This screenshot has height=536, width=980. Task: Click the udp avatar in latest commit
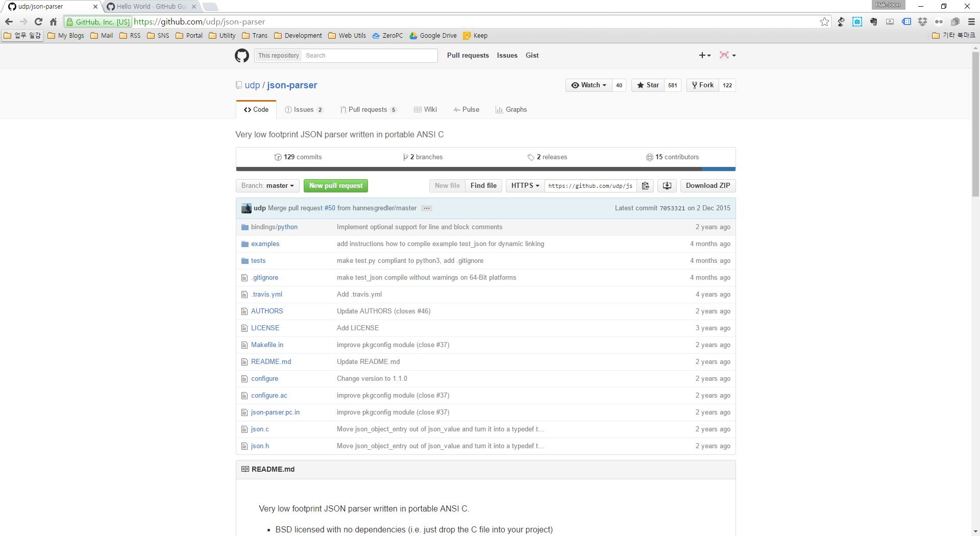click(247, 208)
